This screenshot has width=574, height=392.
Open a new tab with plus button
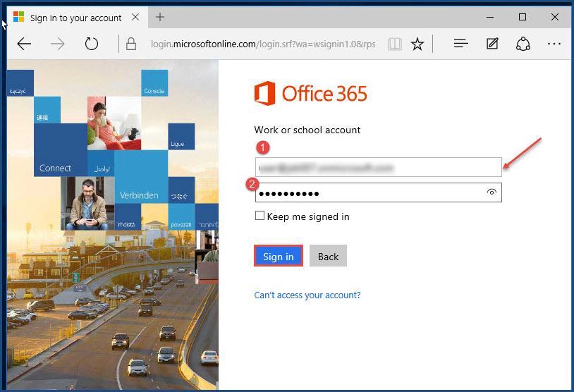coord(160,17)
